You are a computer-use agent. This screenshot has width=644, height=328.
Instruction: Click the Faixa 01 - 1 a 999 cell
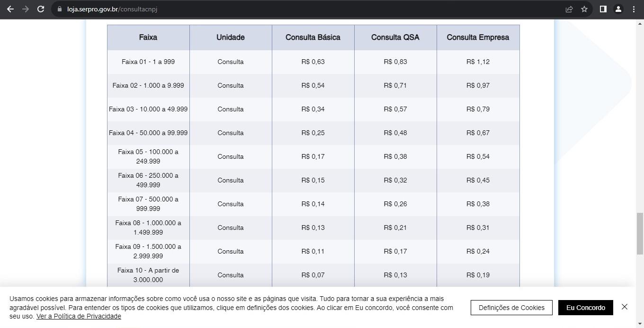[148, 62]
